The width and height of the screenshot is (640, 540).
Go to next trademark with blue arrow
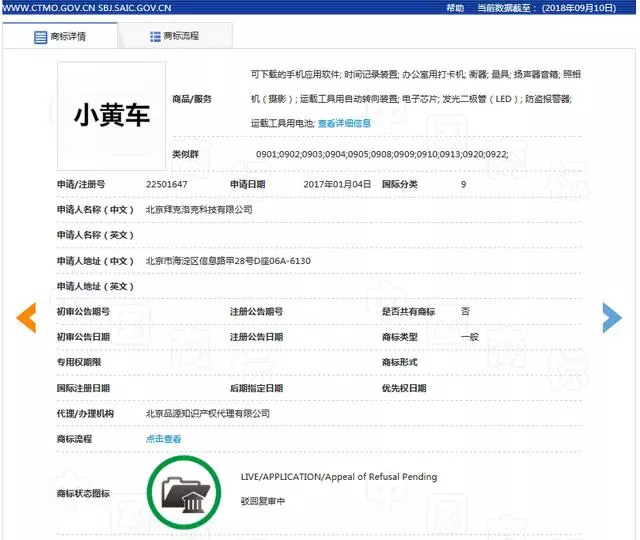click(612, 318)
